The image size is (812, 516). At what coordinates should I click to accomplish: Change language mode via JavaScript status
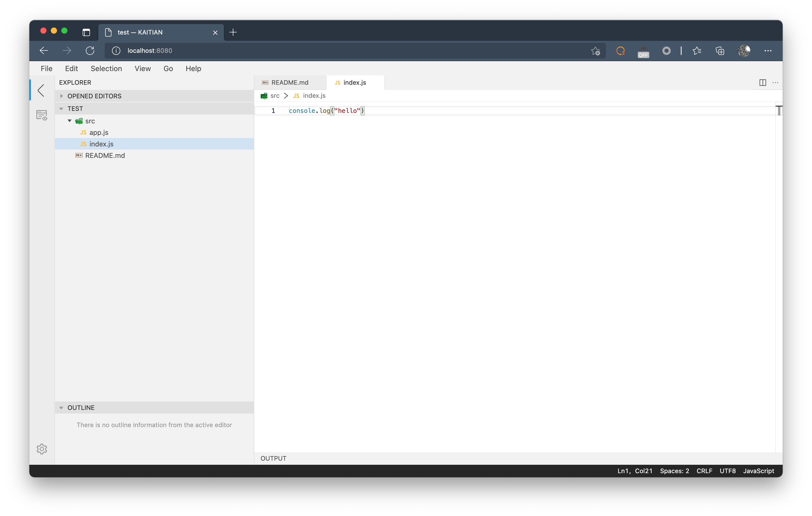click(758, 471)
